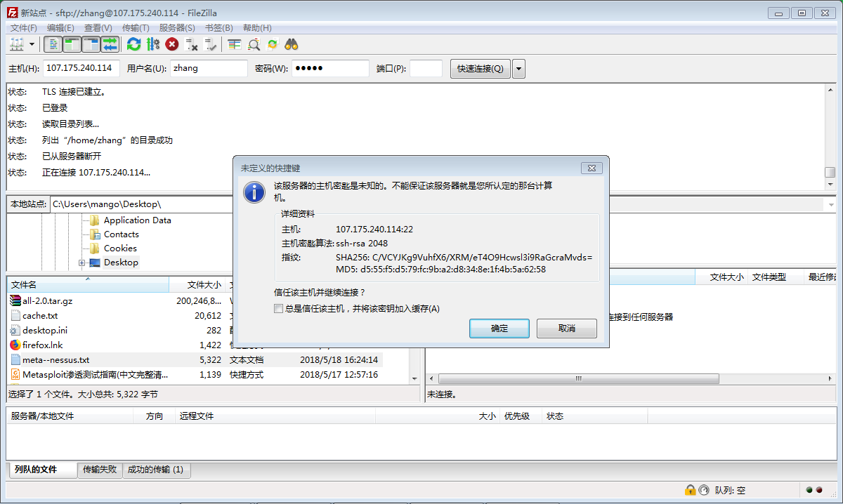The image size is (843, 504).
Task: Toggle directory comparison (magnifier icon)
Action: tap(254, 44)
